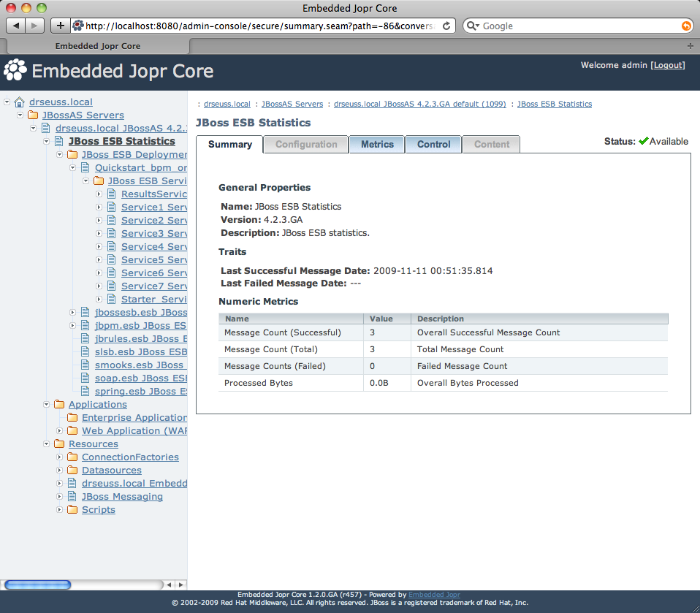This screenshot has height=613, width=700.
Task: Switch to the Summary tab
Action: coord(230,145)
